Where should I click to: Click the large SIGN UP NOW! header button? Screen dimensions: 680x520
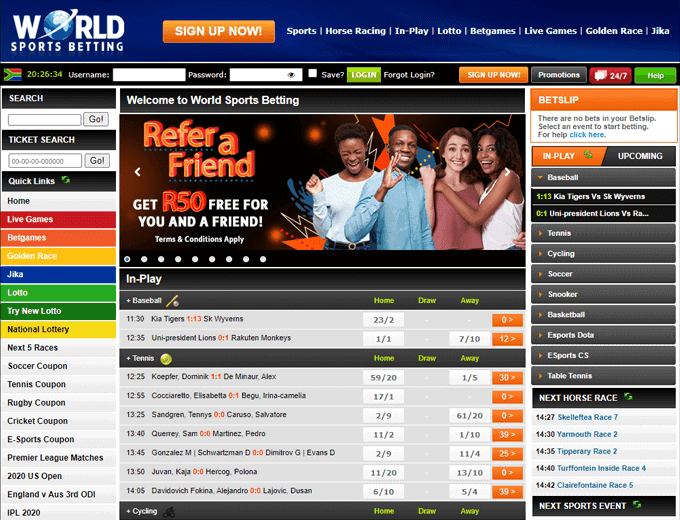point(219,31)
